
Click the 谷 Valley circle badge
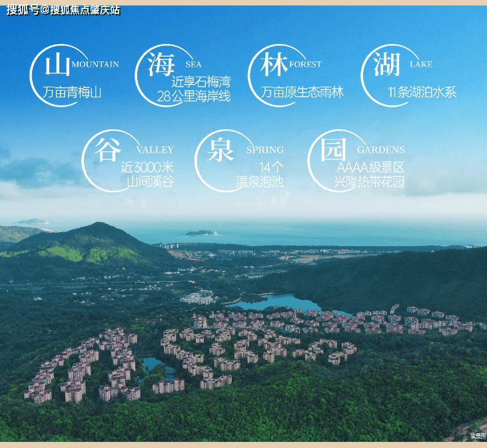[108, 151]
